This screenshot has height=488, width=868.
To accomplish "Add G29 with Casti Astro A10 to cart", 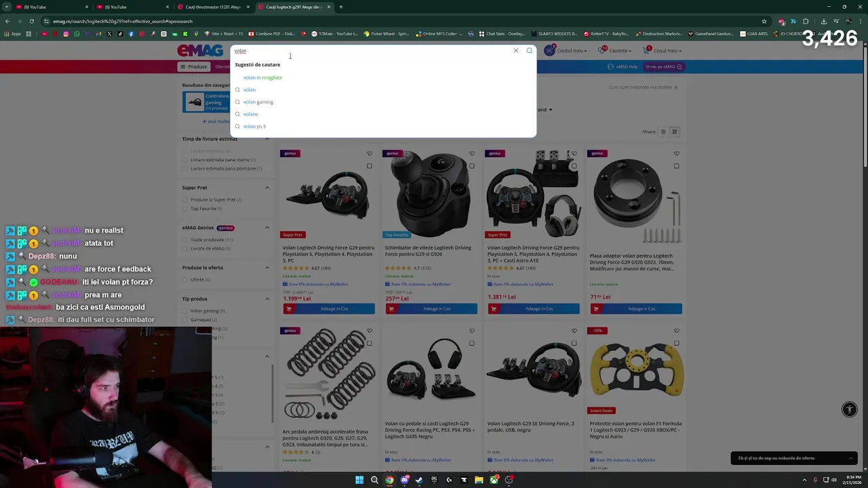I will coord(534,309).
